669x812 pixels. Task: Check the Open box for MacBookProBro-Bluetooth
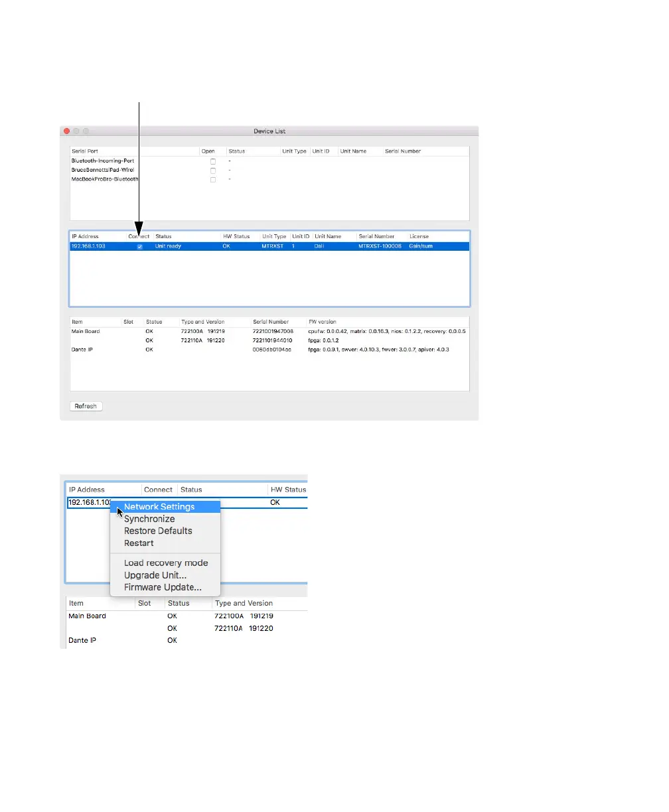coord(213,179)
